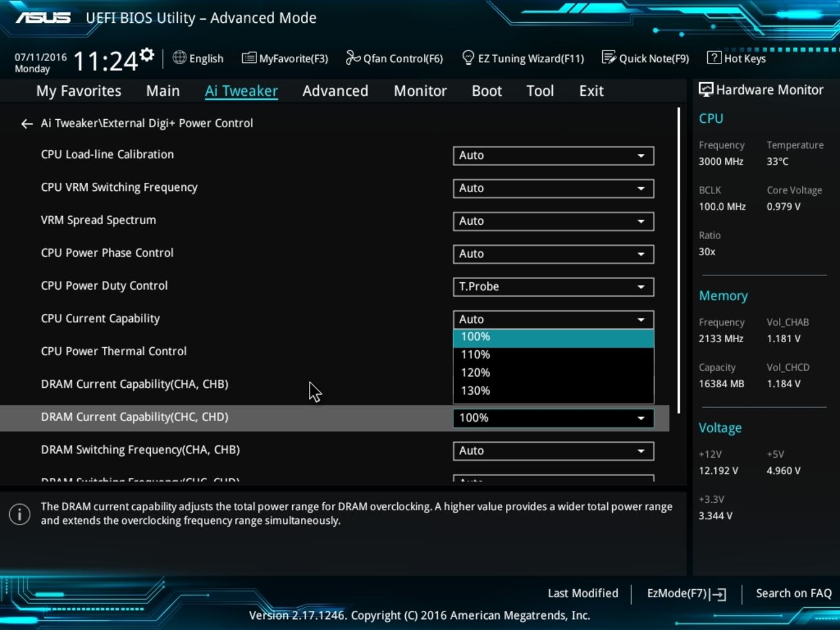This screenshot has width=840, height=630.
Task: Select 110% option in list
Action: [x=553, y=355]
